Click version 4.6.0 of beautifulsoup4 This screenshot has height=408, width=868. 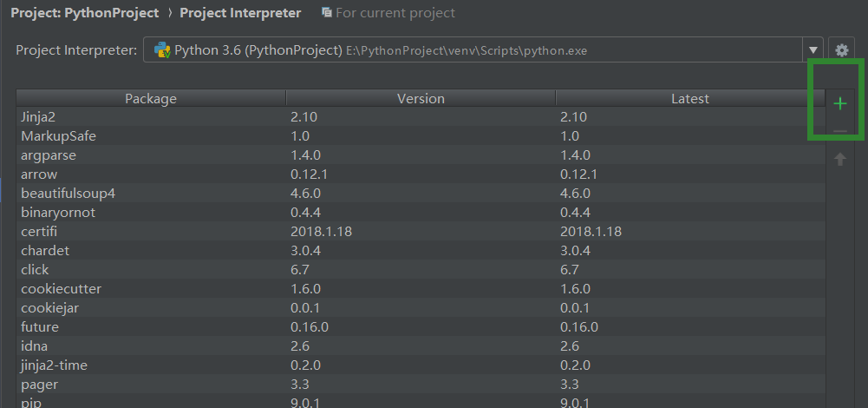click(305, 194)
